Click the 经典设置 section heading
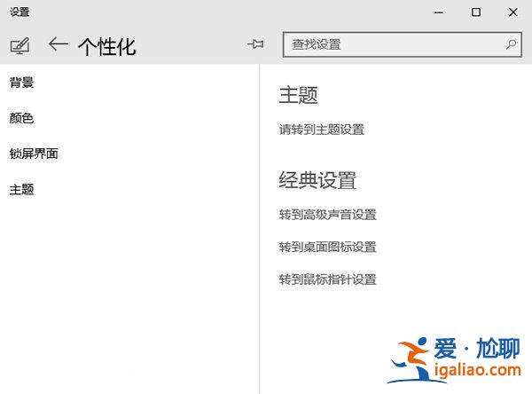Image resolution: width=532 pixels, height=394 pixels. point(317,180)
